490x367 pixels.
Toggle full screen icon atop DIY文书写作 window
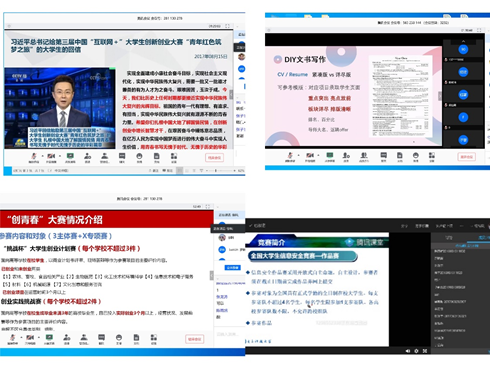479,30
